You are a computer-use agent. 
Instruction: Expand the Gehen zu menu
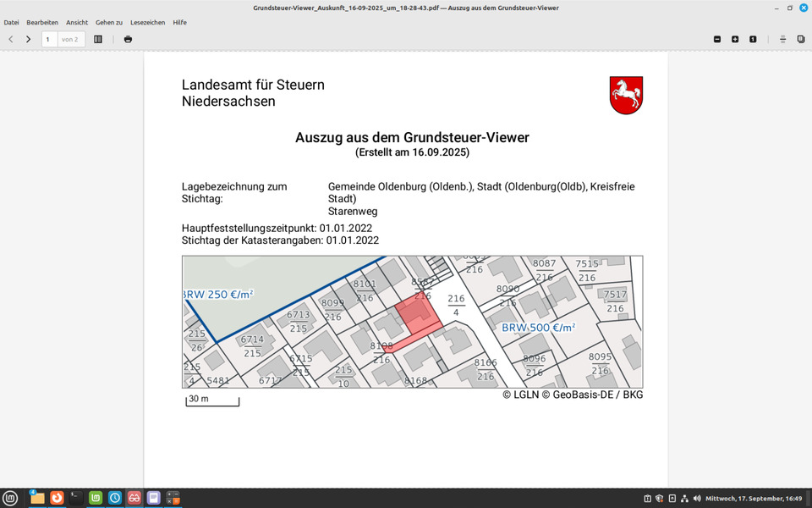click(109, 22)
